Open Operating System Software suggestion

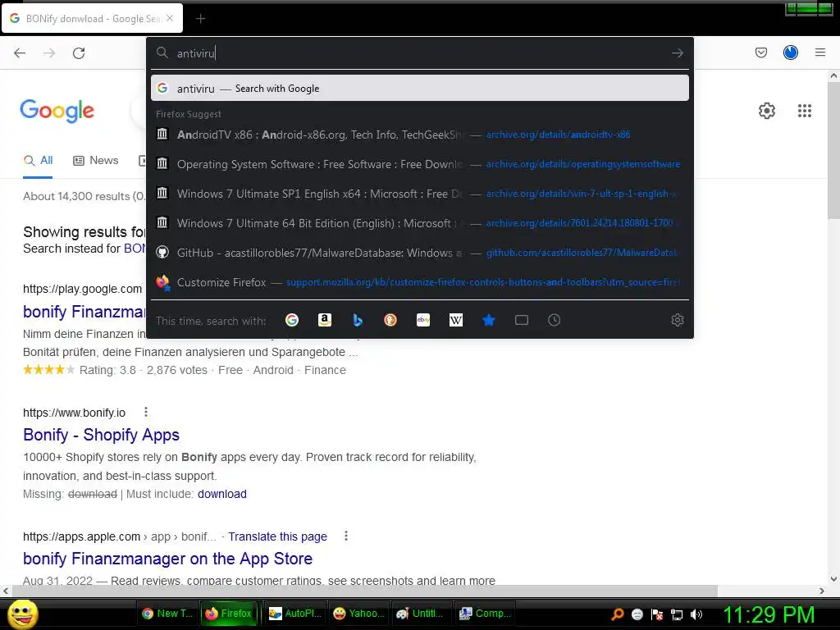tap(420, 164)
